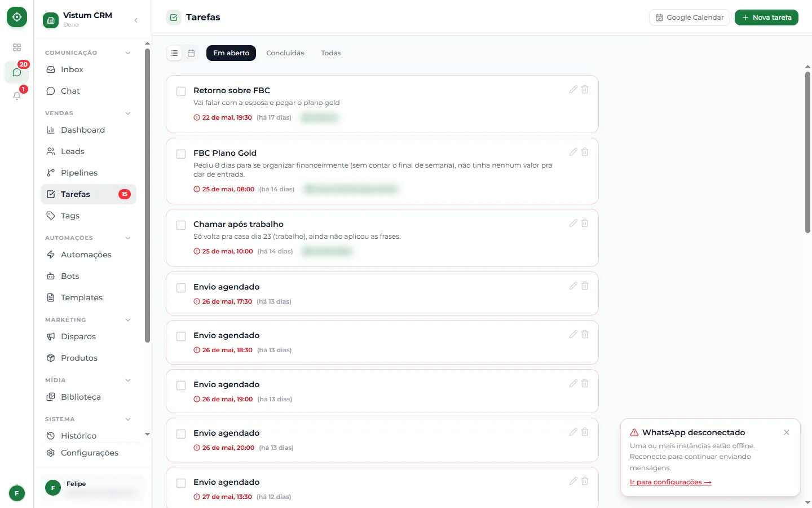Edit Envio agendado 26 de mai 19:00
Screen dimensions: 812x508
(573, 383)
